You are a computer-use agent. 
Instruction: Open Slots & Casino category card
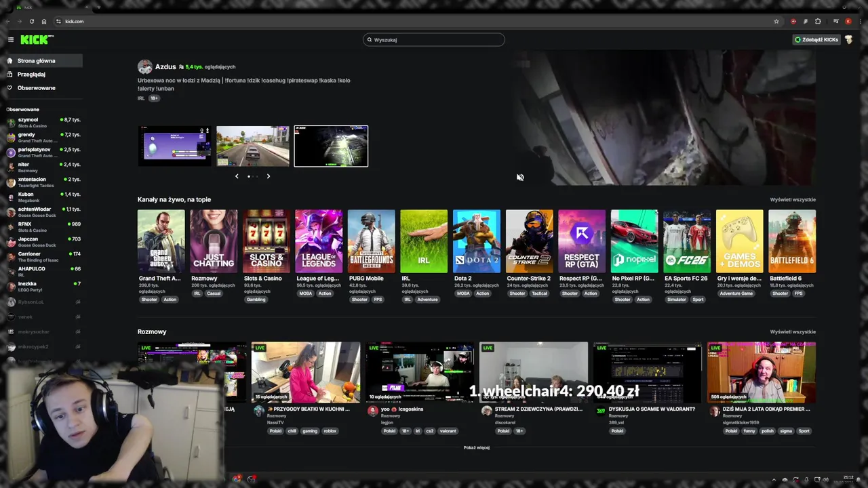(267, 241)
